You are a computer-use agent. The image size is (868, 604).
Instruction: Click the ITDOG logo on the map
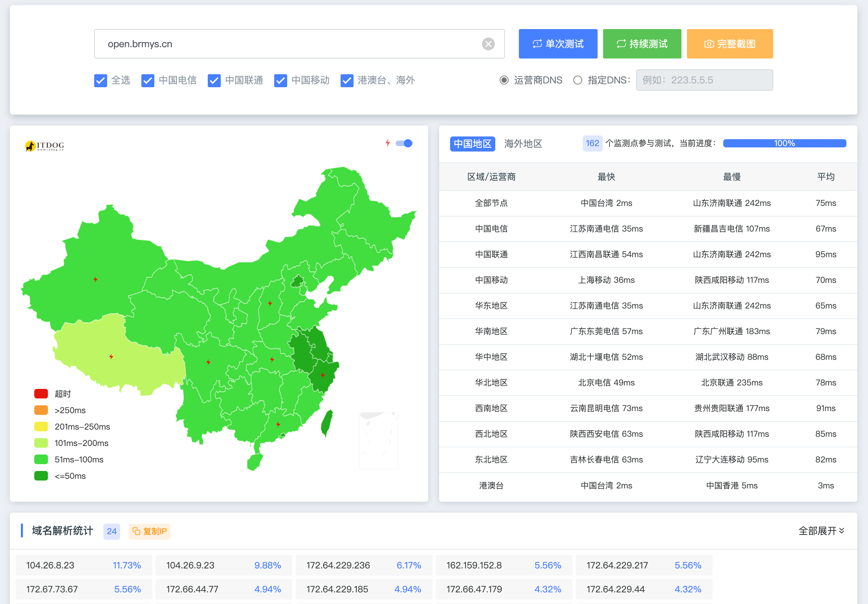click(x=44, y=146)
